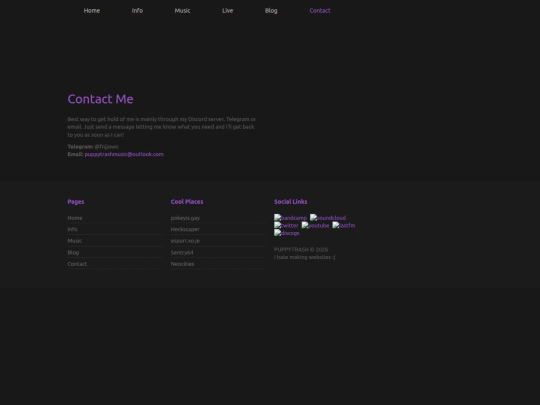Visit pokeyis.gay in Cool Places

tap(185, 218)
